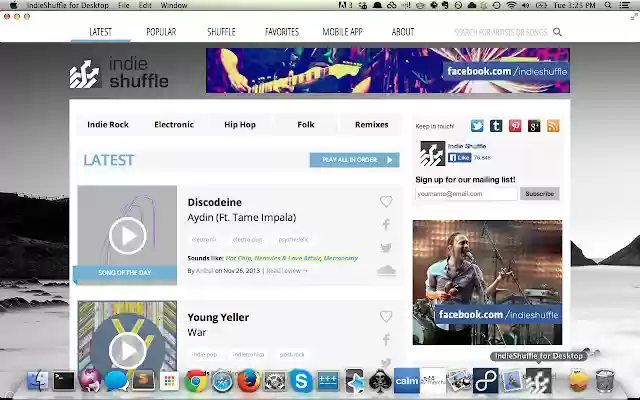Share Discodeine track on Facebook
Viewport: 640px width, 400px height.
386,224
